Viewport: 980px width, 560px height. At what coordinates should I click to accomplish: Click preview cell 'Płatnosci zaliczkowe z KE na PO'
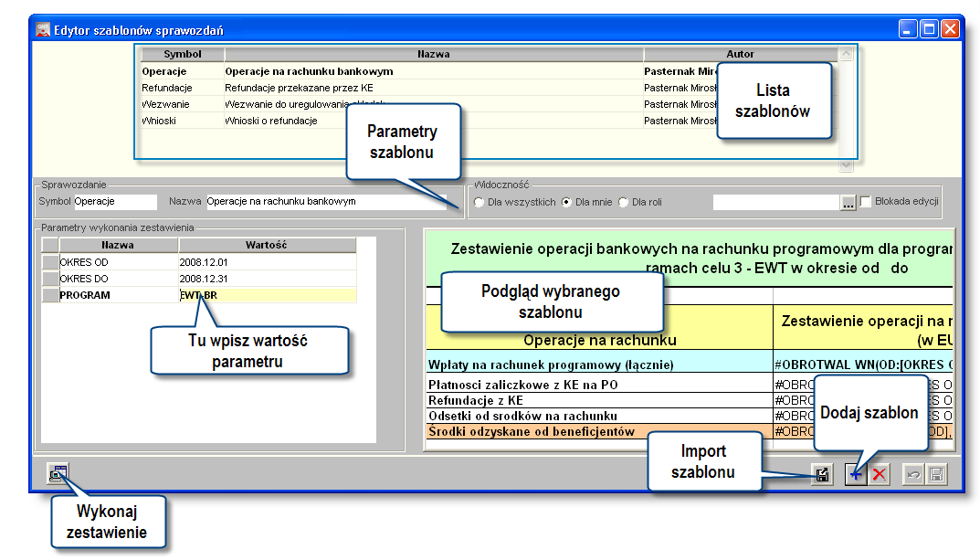[599, 385]
